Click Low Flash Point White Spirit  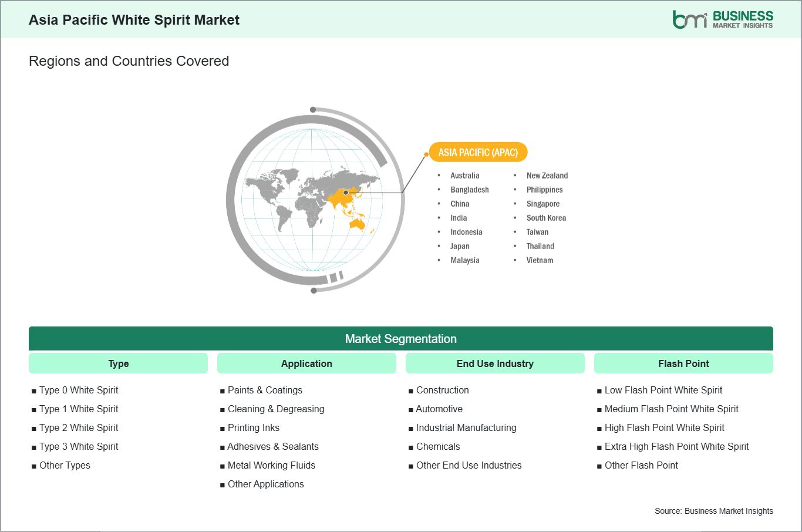[x=663, y=390]
